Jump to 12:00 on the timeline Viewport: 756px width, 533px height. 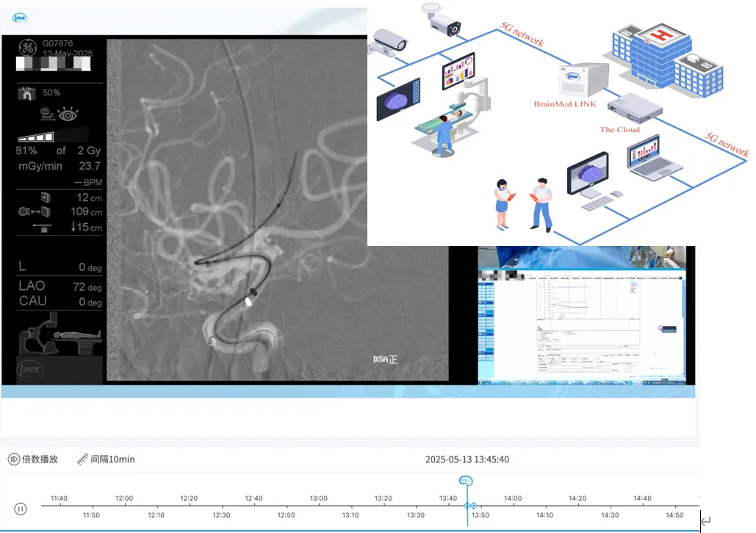tap(124, 499)
